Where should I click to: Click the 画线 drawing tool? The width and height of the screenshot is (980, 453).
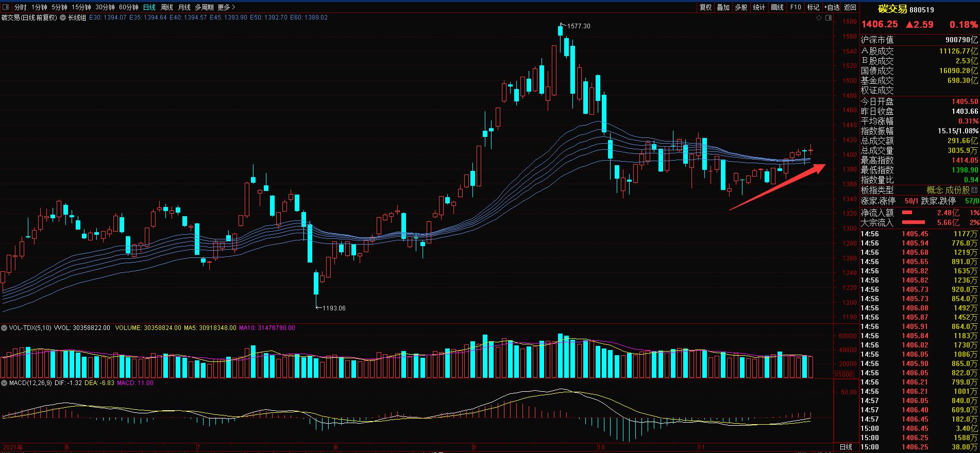point(778,7)
